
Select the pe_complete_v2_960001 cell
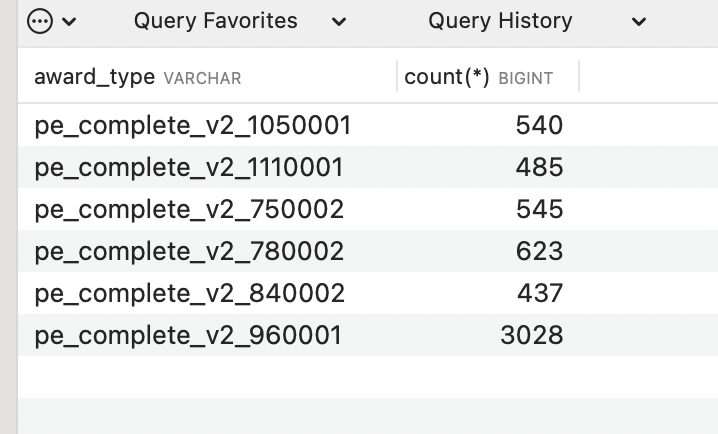(188, 335)
